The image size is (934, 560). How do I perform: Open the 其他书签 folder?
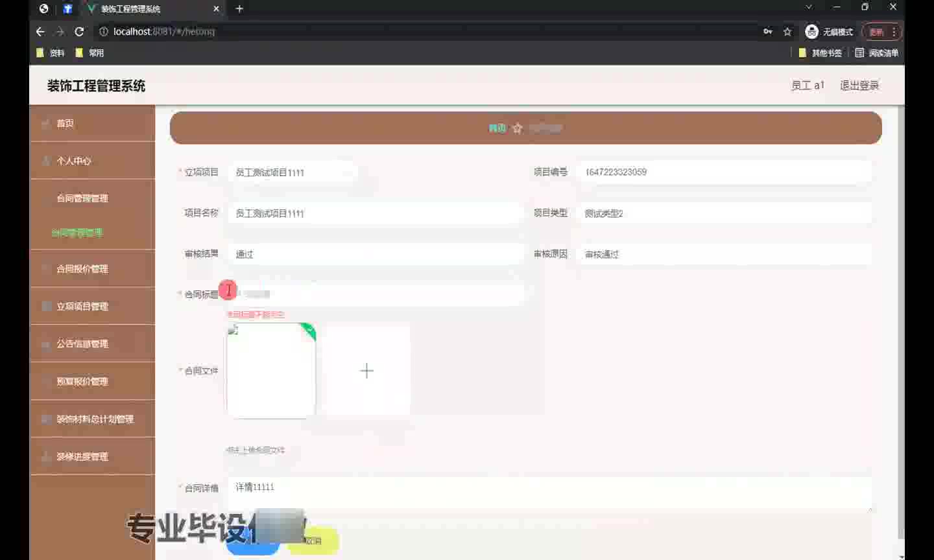tap(820, 53)
